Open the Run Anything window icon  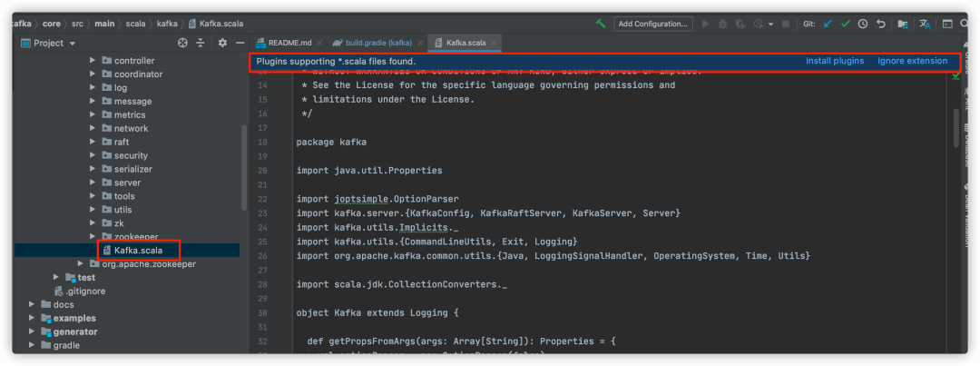(x=947, y=24)
